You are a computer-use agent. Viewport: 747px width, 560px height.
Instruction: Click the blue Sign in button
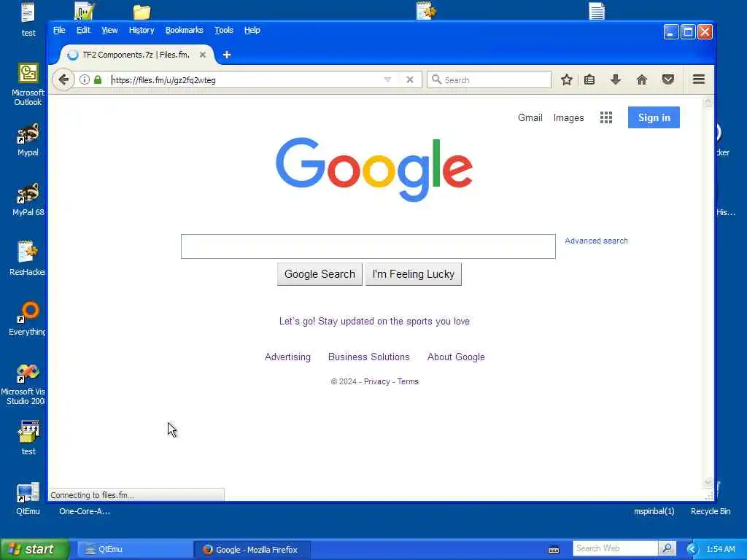(x=654, y=117)
